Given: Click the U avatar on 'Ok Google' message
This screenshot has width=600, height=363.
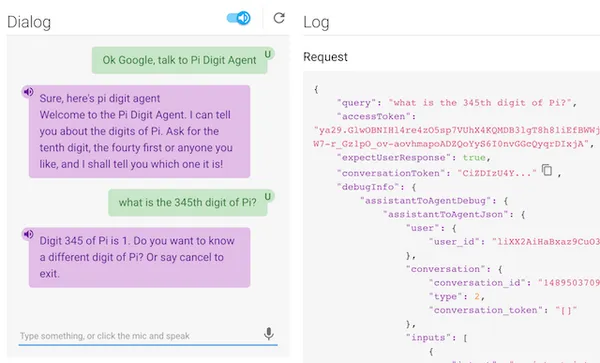Looking at the screenshot, I should tap(268, 54).
